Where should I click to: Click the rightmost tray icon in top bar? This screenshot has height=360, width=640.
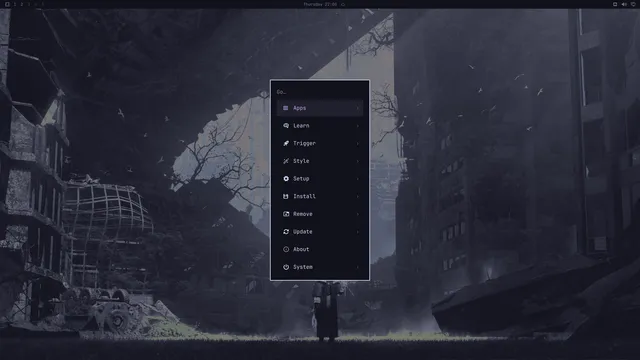[x=633, y=4]
